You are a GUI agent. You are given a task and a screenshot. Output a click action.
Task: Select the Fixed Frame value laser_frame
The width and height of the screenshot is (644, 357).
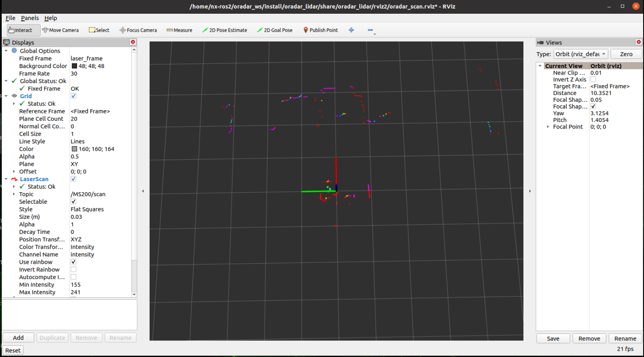point(86,58)
